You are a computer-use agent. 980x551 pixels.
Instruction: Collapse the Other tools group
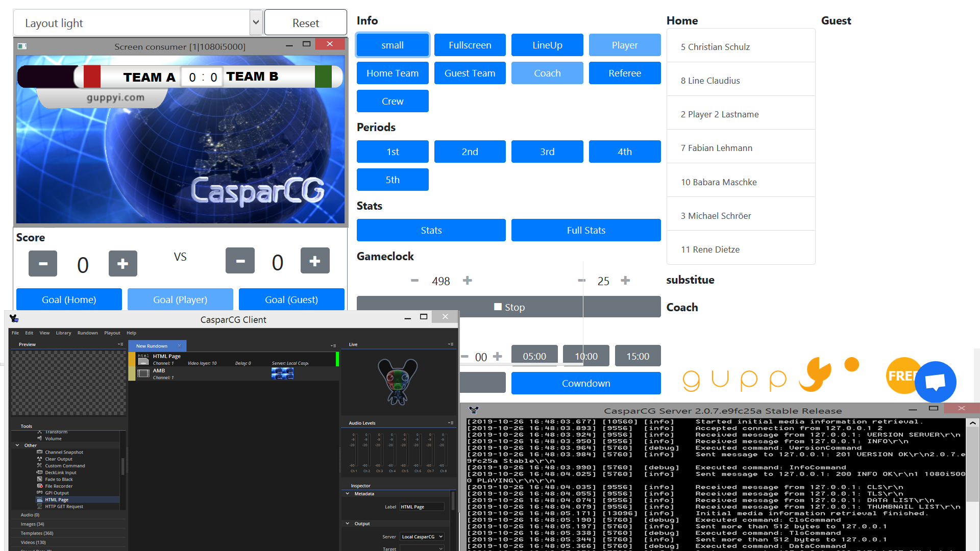17,445
